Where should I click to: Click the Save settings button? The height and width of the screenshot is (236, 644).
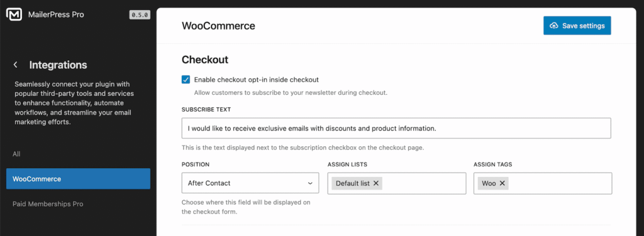point(577,25)
